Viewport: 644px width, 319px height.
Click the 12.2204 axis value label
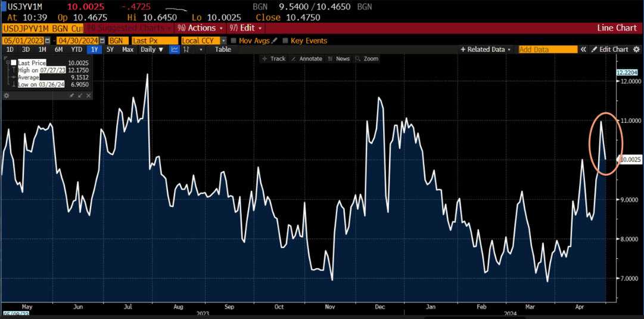point(626,72)
